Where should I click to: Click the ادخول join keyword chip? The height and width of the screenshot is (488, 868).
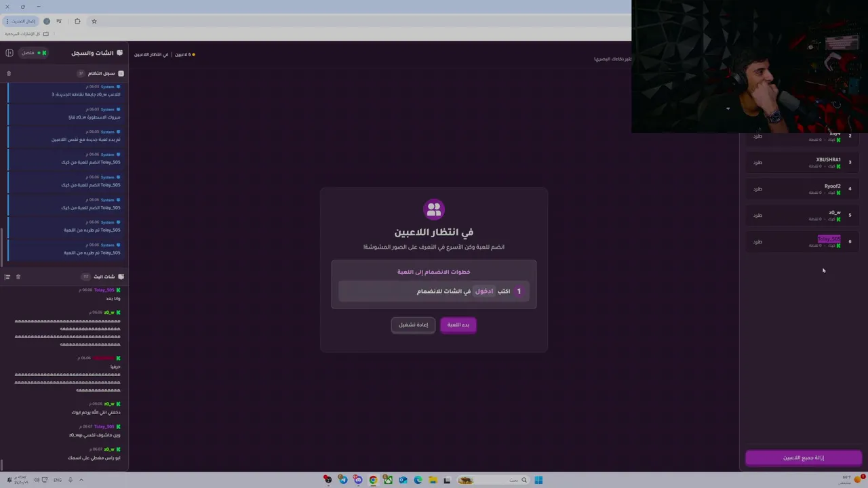484,291
